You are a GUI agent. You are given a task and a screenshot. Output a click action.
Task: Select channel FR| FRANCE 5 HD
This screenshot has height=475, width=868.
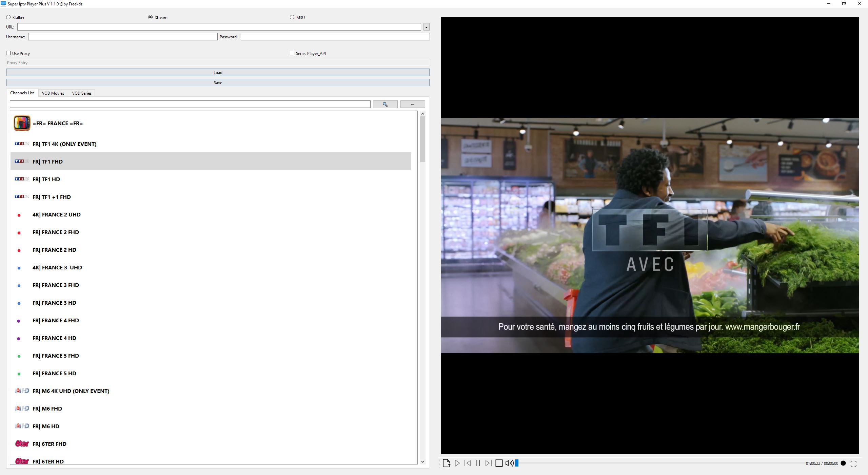(211, 374)
